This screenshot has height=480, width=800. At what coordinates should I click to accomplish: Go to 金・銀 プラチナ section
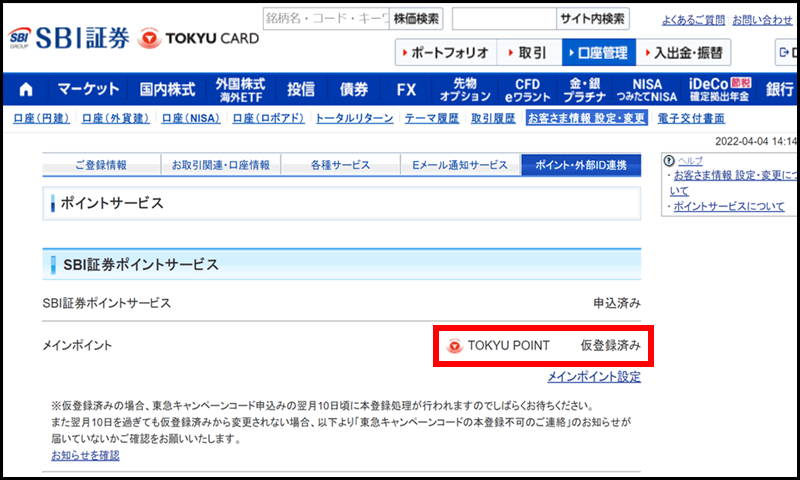click(585, 89)
